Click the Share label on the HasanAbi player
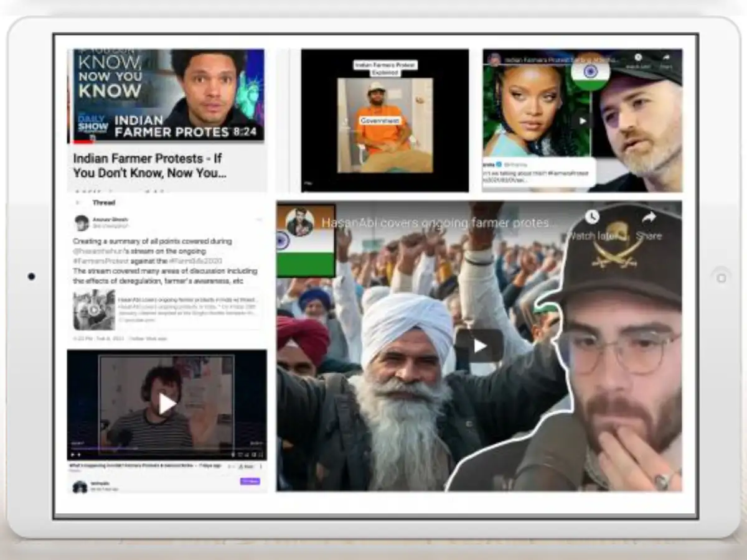The width and height of the screenshot is (747, 560). point(649,235)
